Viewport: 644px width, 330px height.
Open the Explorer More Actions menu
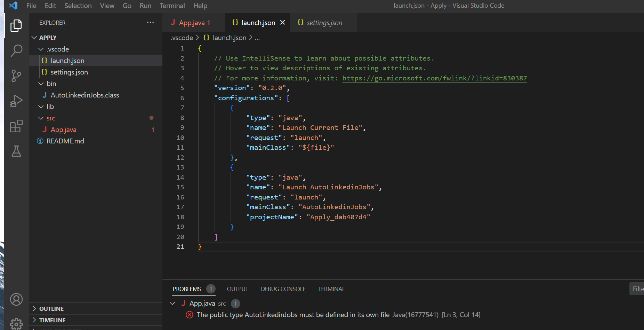click(150, 22)
